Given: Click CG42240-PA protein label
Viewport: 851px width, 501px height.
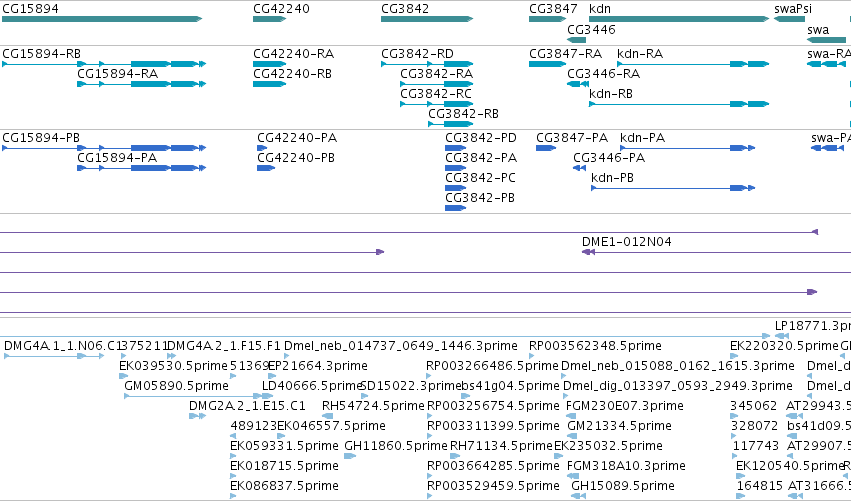Looking at the screenshot, I should 297,138.
